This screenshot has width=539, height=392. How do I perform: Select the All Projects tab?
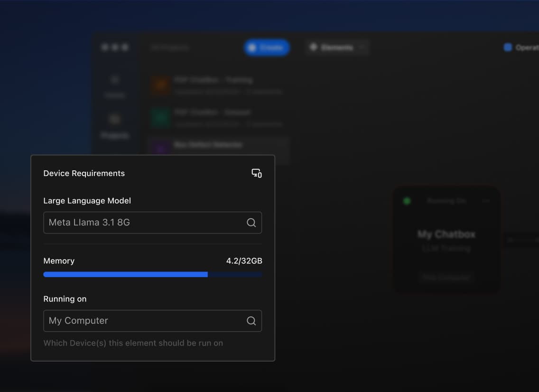point(169,47)
